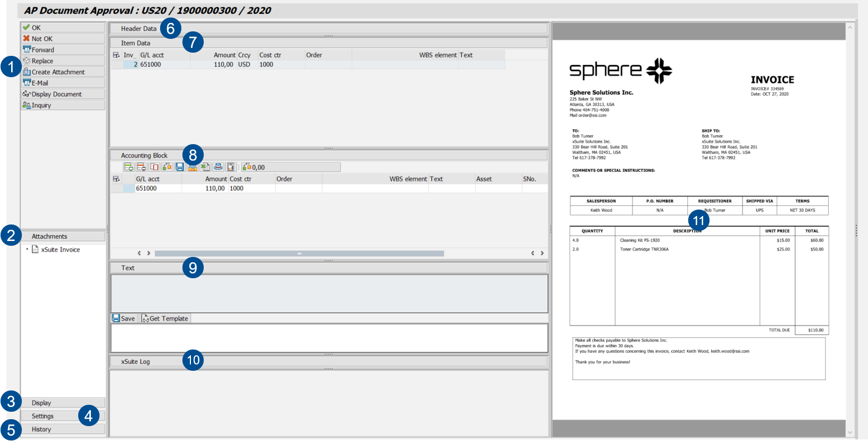Click the Replace button label
The image size is (868, 441).
pos(43,61)
